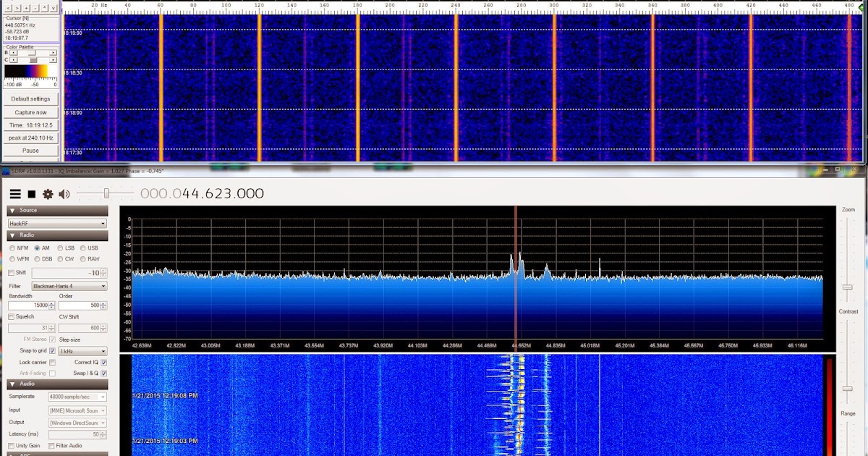Click the '-' zoom button in spectrogram window

(x=35, y=8)
